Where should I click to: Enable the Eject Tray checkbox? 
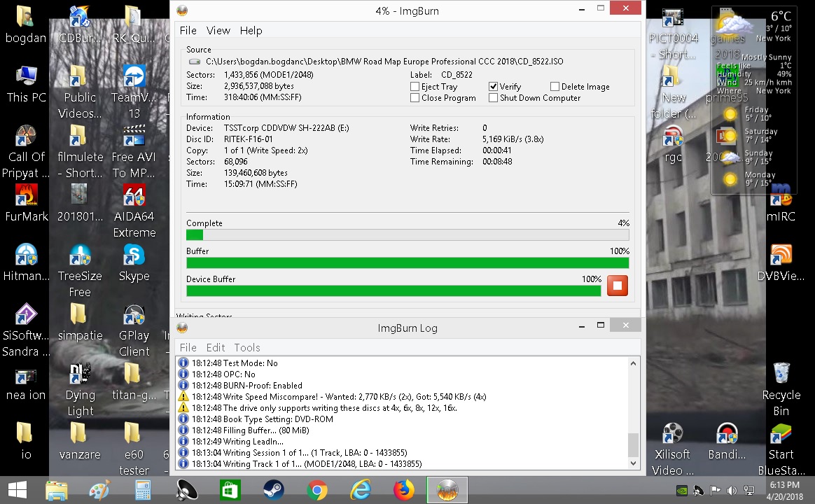415,87
